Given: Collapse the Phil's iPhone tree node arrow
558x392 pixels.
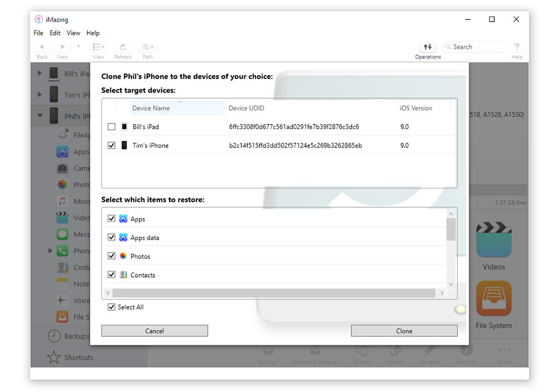Looking at the screenshot, I should pyautogui.click(x=40, y=116).
